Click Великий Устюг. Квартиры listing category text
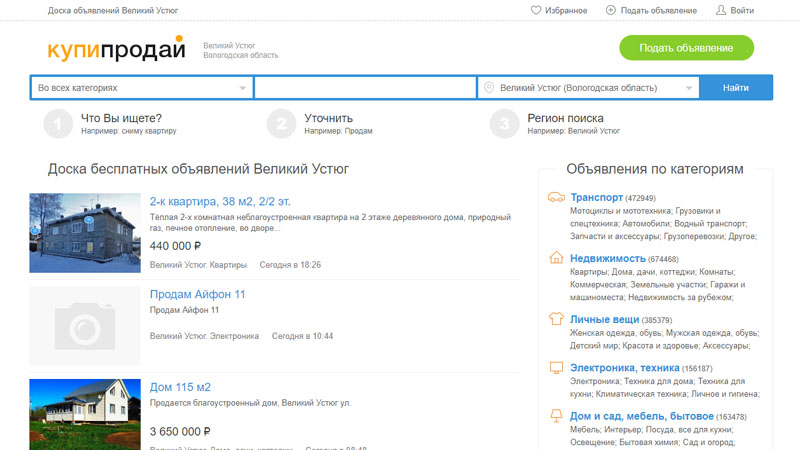The width and height of the screenshot is (800, 450). tap(198, 265)
